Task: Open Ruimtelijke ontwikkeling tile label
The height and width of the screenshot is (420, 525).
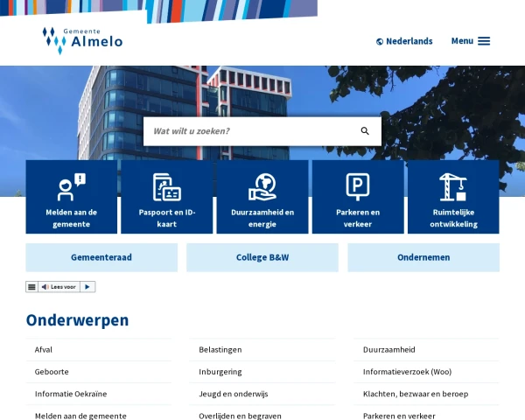Action: tap(453, 219)
